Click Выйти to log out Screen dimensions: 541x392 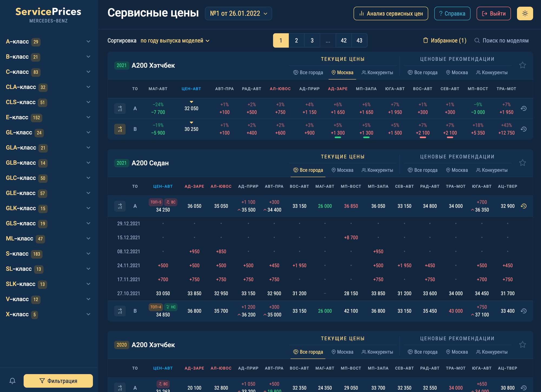pos(493,14)
